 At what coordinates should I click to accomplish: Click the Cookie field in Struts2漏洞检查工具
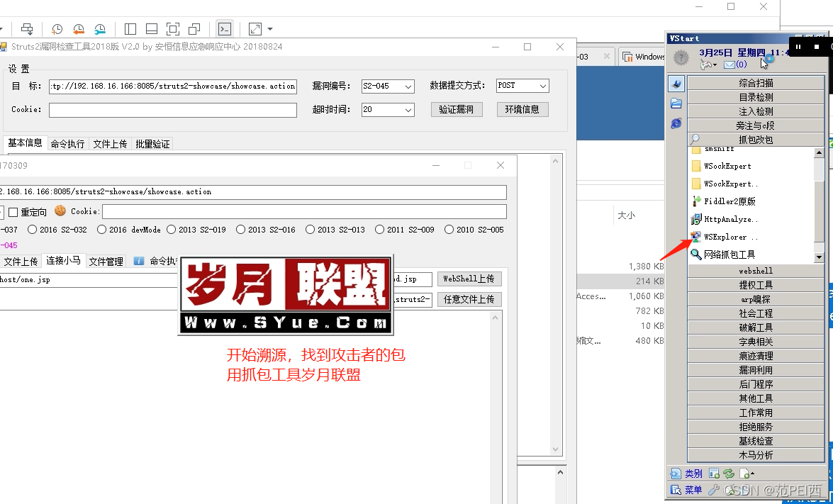(x=173, y=110)
